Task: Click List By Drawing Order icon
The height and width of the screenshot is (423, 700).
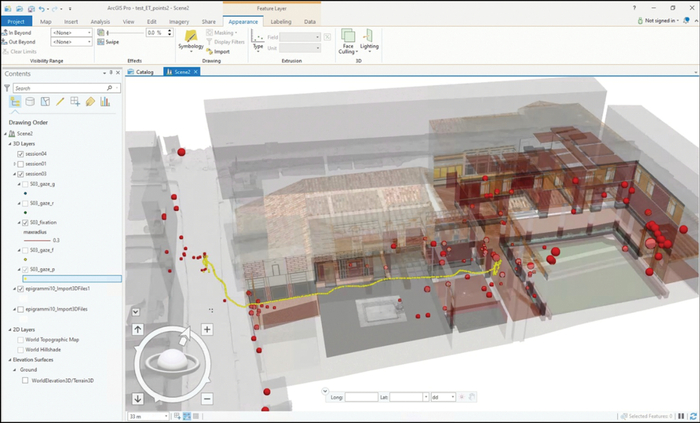Action: pos(15,101)
